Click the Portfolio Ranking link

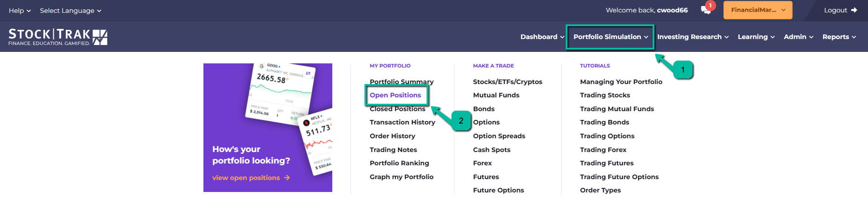point(399,163)
